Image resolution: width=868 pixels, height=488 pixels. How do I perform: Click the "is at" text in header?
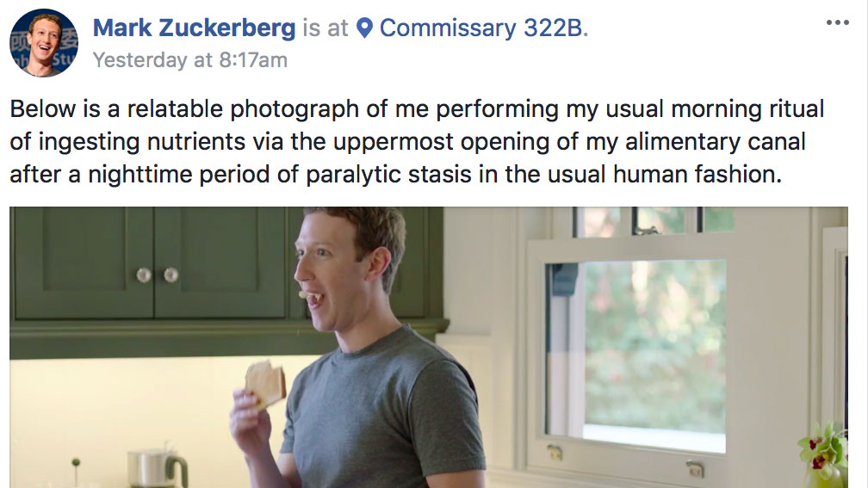pyautogui.click(x=325, y=28)
